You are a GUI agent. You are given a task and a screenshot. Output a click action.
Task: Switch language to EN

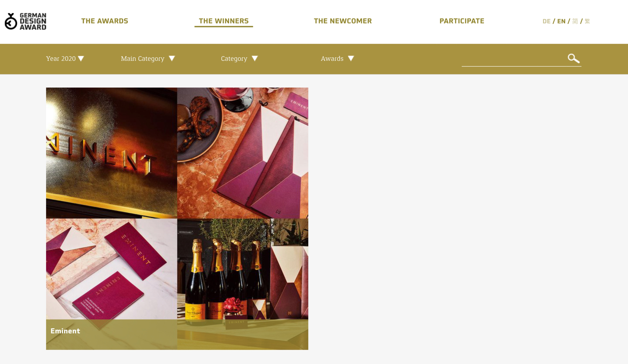561,21
